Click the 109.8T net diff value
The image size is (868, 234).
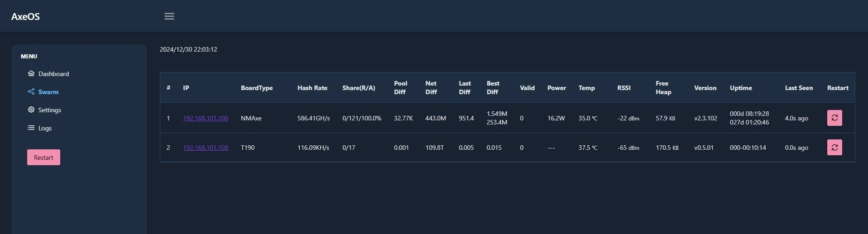click(x=435, y=148)
